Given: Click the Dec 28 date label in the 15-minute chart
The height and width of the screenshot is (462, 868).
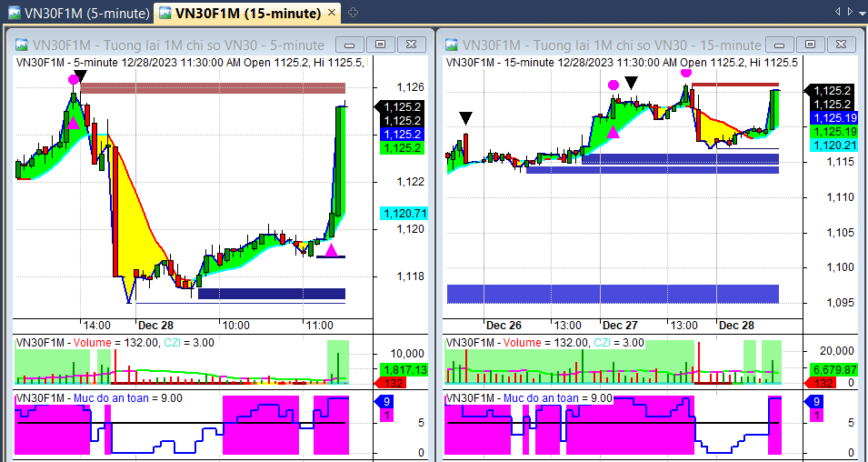Looking at the screenshot, I should point(736,326).
